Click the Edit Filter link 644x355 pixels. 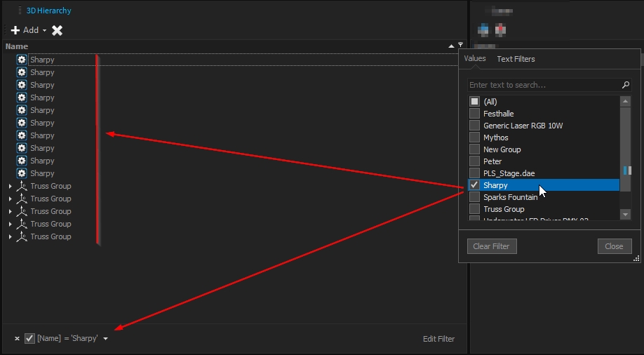click(438, 339)
